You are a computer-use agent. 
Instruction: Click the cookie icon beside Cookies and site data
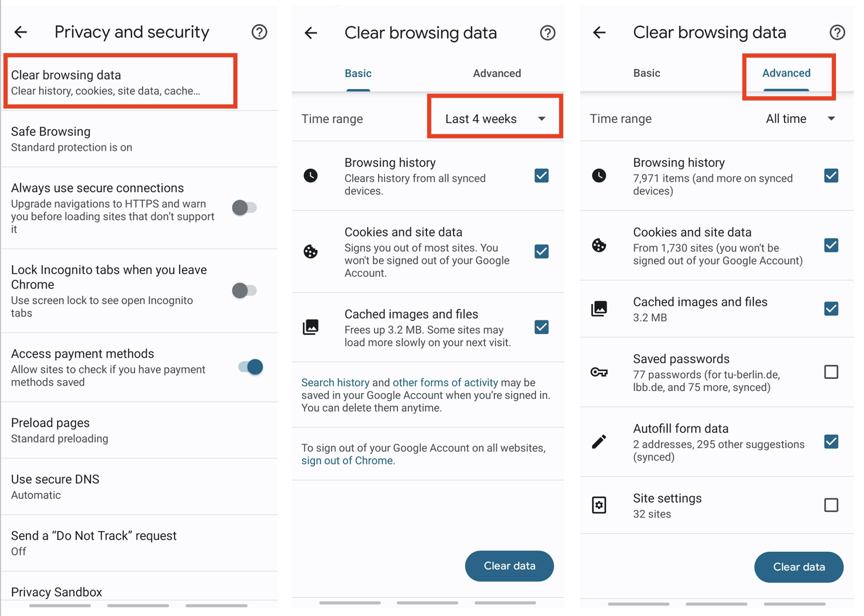(x=599, y=245)
